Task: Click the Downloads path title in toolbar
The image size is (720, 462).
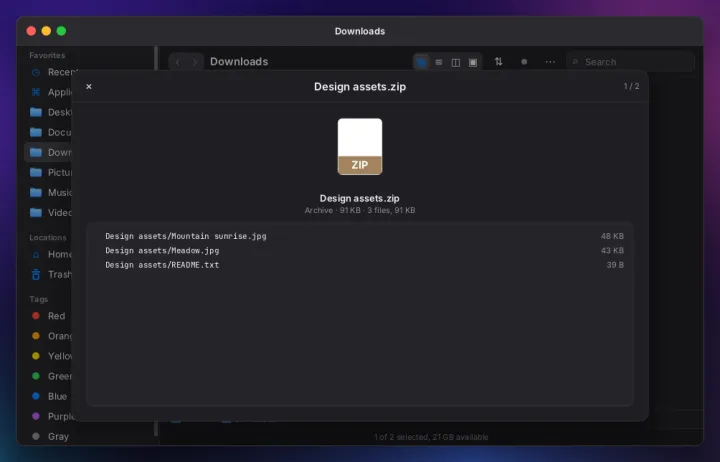Action: 239,62
